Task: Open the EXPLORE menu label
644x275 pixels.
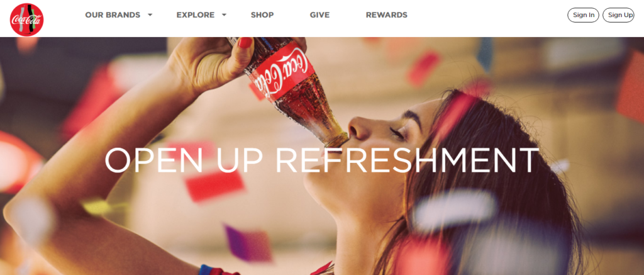Action: click(196, 15)
